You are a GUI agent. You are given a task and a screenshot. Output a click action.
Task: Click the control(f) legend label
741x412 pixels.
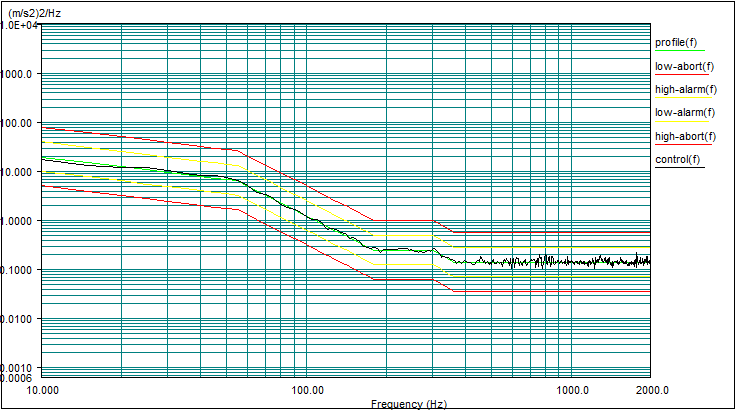(678, 159)
